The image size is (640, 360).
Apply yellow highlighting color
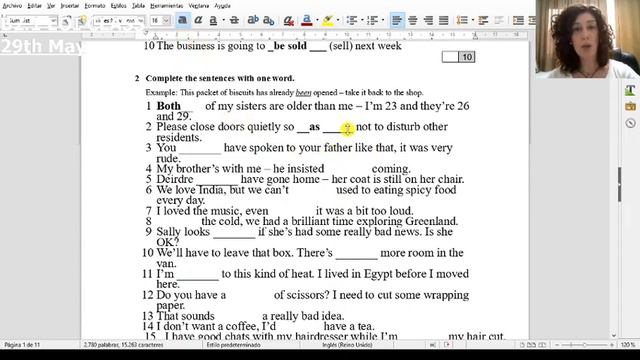pyautogui.click(x=328, y=20)
